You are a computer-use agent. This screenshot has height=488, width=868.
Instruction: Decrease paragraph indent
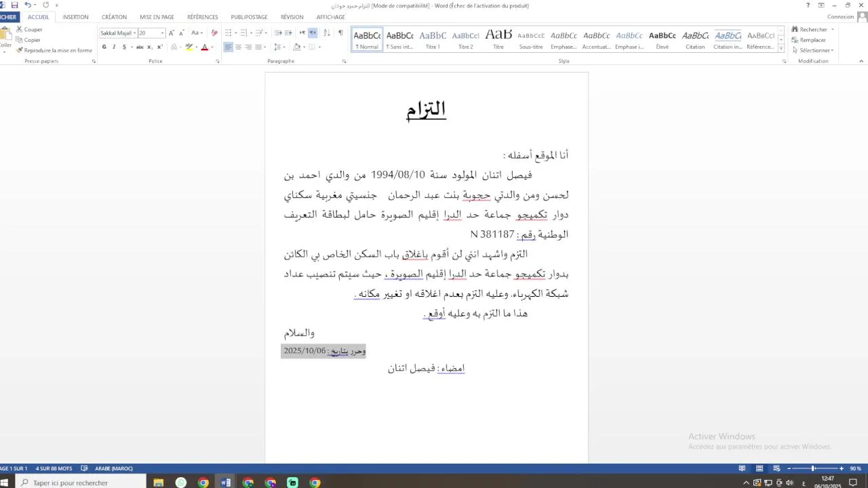(x=278, y=33)
